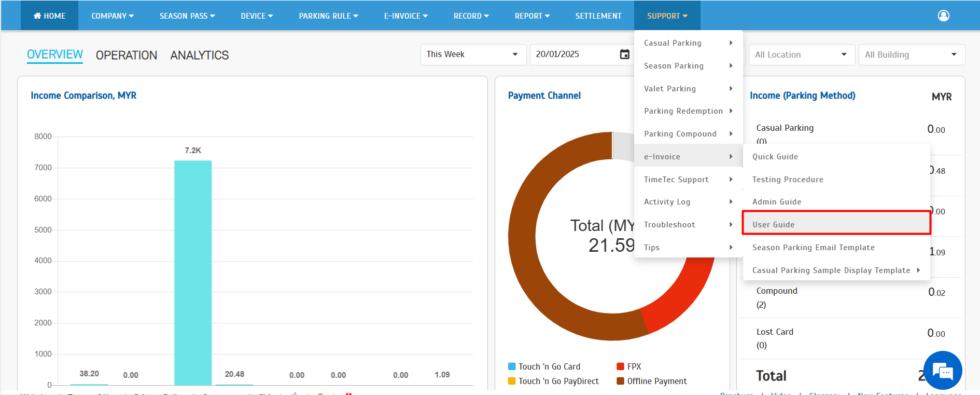
Task: Switch to the Operation tab
Action: (x=126, y=55)
